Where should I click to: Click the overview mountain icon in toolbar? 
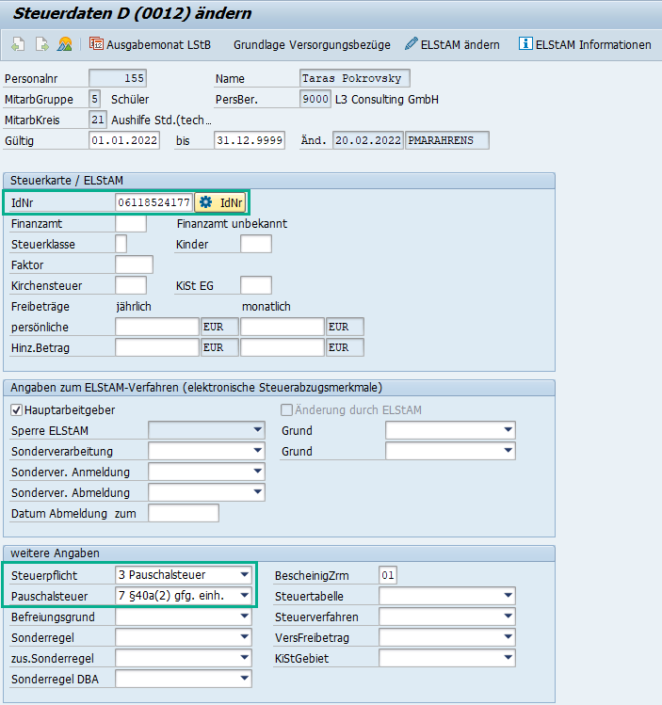65,45
